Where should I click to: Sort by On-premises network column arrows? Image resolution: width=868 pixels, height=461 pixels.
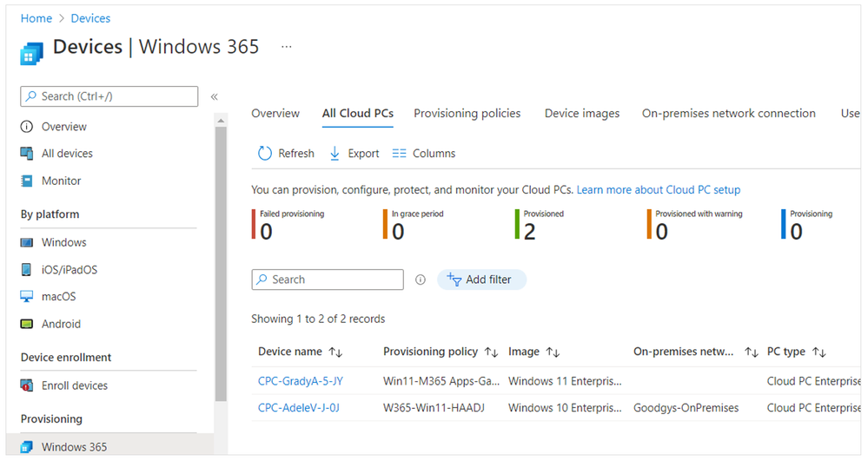tap(752, 352)
